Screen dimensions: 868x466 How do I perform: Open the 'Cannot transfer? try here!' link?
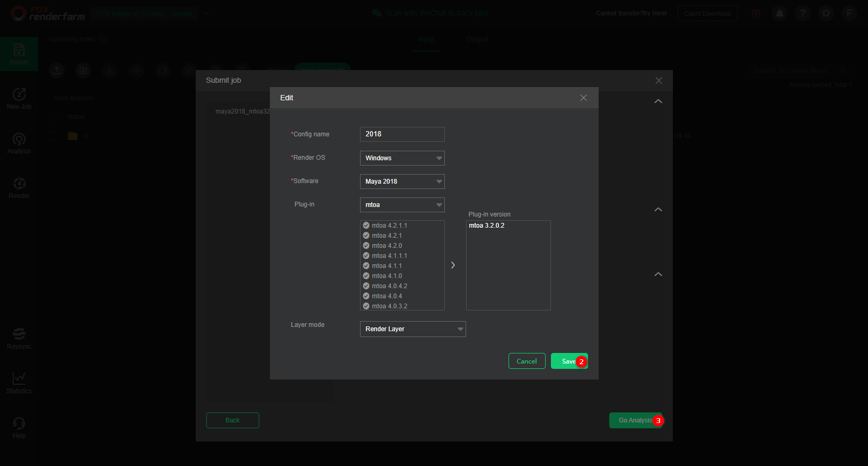click(x=632, y=13)
